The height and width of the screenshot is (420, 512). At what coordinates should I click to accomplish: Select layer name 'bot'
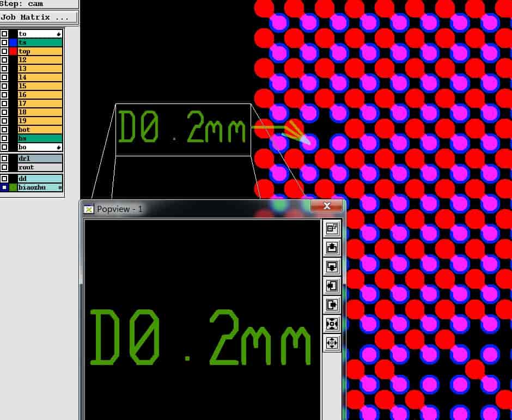pyautogui.click(x=40, y=130)
